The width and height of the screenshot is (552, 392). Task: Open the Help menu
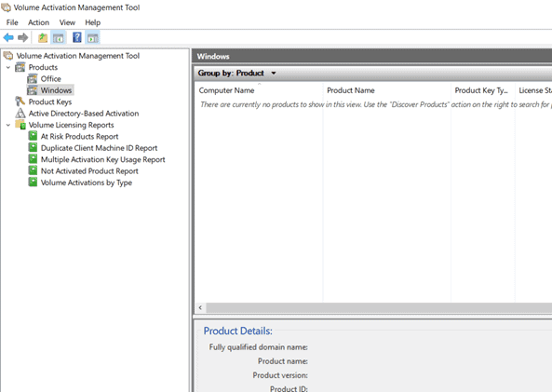[x=92, y=22]
